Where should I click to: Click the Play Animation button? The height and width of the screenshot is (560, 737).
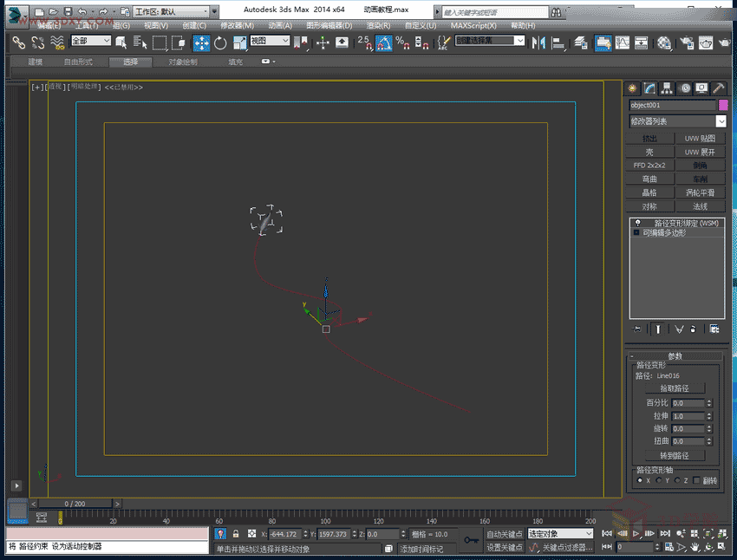636,534
